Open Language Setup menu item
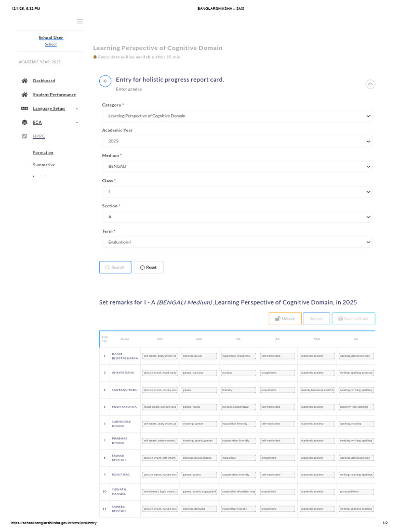Viewport: 399px width, 532px height. pyautogui.click(x=48, y=109)
